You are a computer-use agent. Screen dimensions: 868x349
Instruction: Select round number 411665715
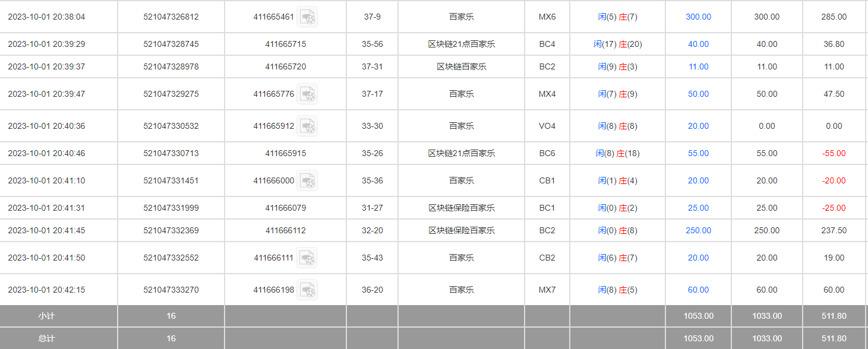(x=286, y=44)
